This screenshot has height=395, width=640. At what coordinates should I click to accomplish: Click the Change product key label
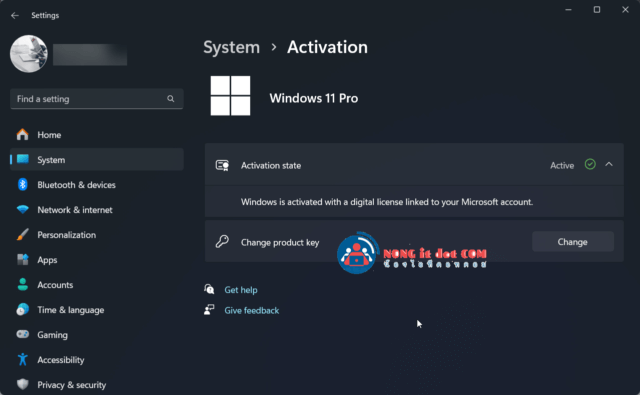[280, 242]
